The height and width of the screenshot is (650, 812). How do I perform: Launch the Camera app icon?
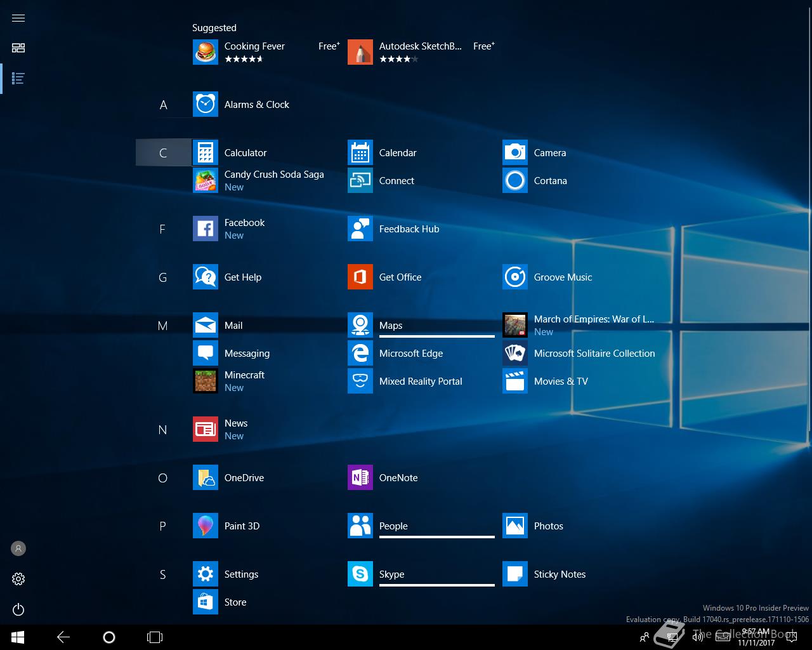[514, 152]
